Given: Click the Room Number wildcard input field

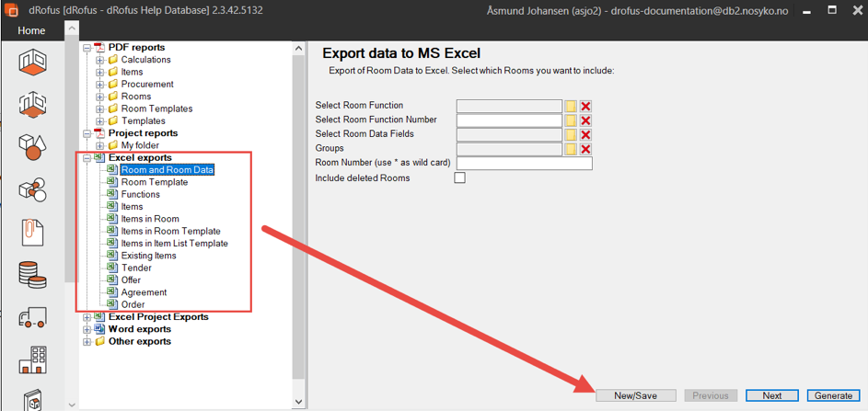Looking at the screenshot, I should point(525,163).
